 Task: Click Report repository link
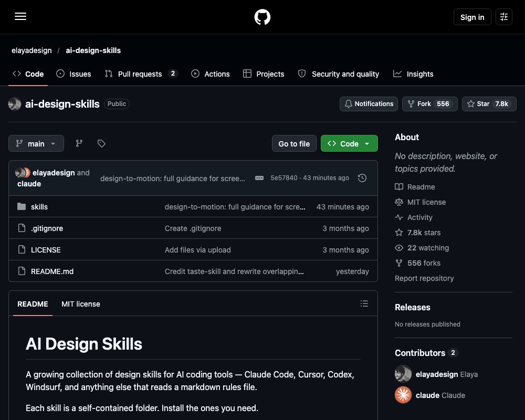424,278
